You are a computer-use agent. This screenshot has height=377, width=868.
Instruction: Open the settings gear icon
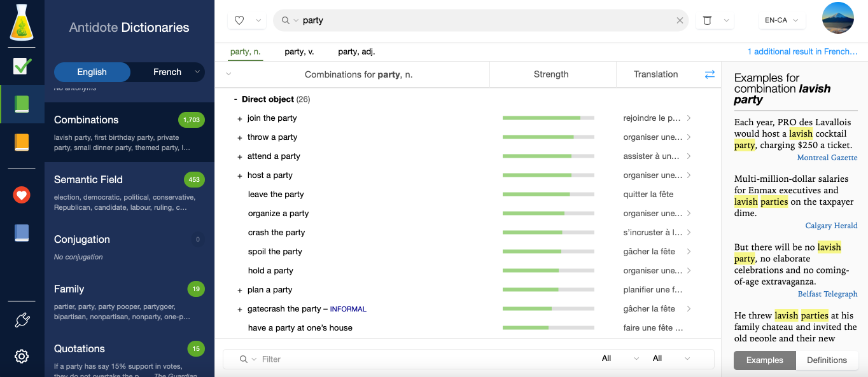[22, 356]
